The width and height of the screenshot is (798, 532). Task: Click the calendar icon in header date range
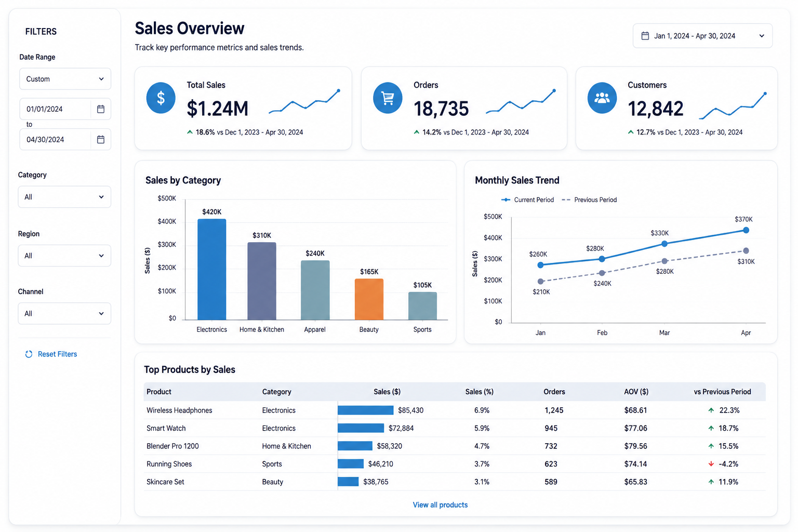coord(645,36)
